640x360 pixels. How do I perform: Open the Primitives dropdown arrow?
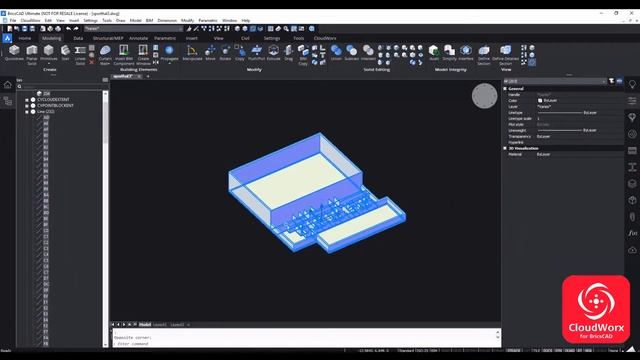click(x=49, y=64)
